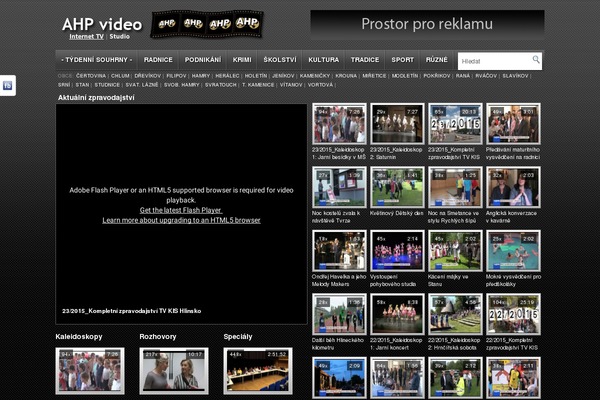600x400 pixels.
Task: Play 22/2015 Kaleidoskop 1: Jarní koncert thumbnail
Action: coord(397,314)
